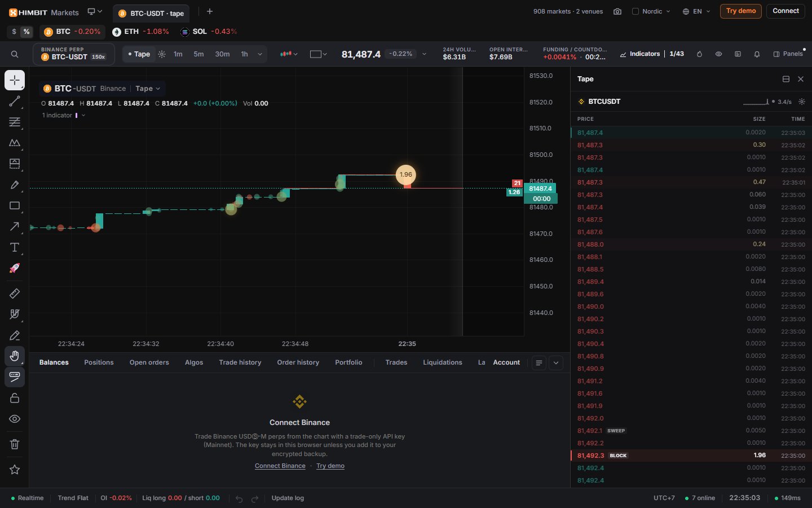Follow the Connect Binance link
812x508 pixels.
tap(280, 466)
